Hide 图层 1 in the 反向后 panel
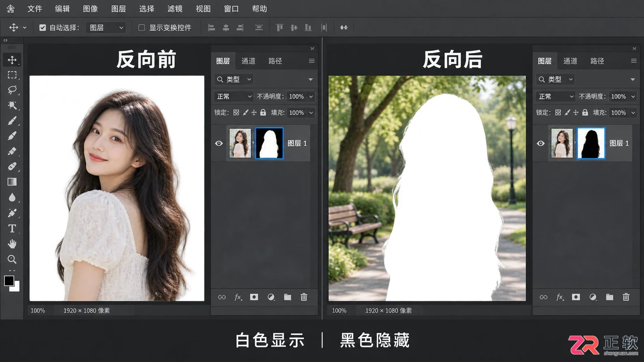 (x=541, y=143)
